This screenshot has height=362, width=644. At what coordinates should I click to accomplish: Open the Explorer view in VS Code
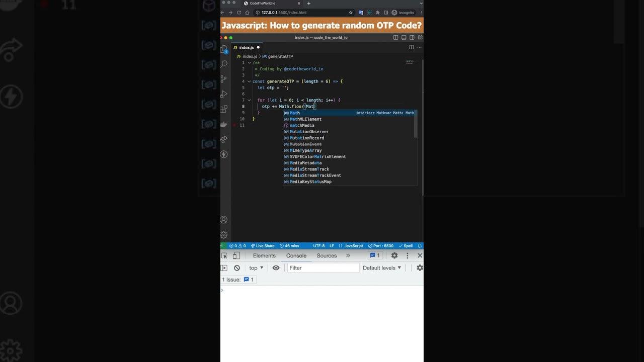point(224,49)
